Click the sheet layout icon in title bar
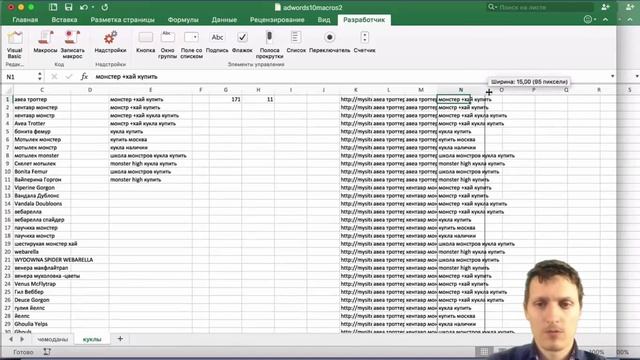640x360 pixels. click(53, 7)
